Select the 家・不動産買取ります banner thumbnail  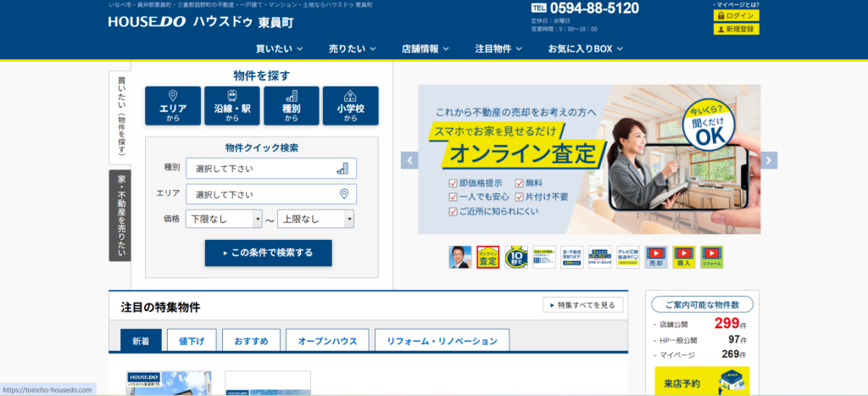pyautogui.click(x=572, y=257)
